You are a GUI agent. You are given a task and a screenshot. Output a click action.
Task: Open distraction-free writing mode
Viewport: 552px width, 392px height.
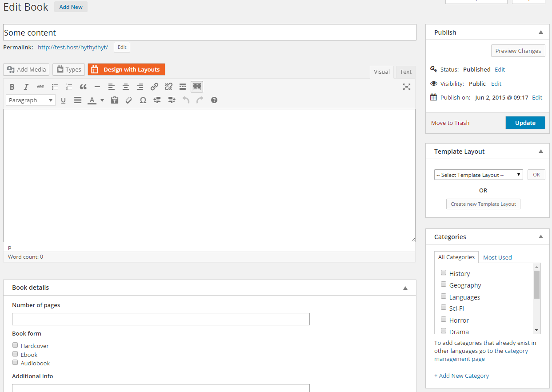point(407,87)
